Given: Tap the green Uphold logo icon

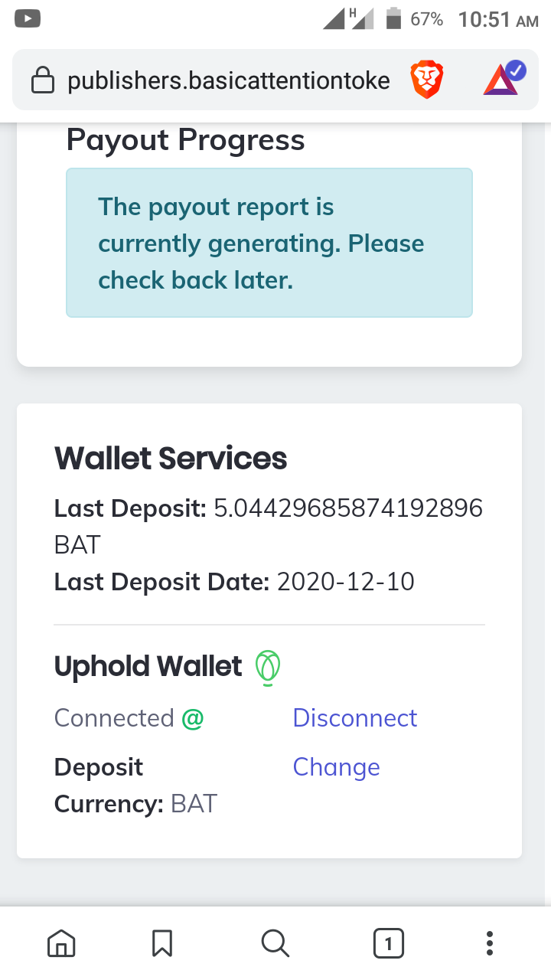Looking at the screenshot, I should [x=267, y=667].
